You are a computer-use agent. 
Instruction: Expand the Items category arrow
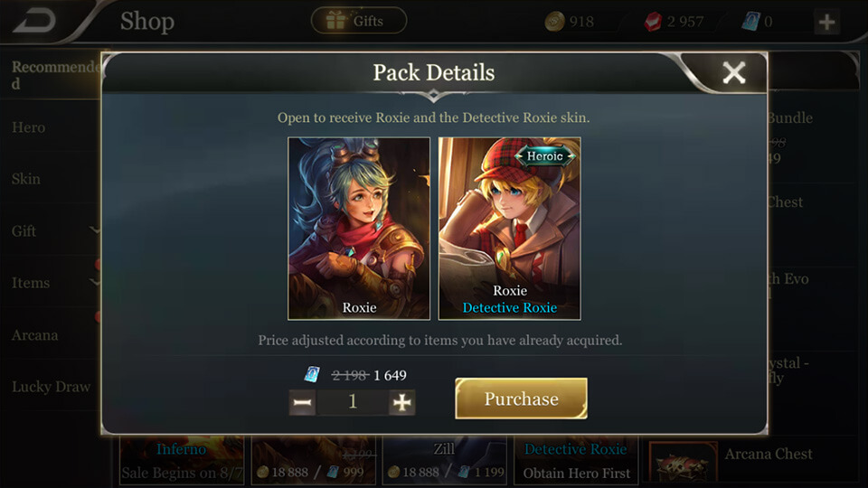point(95,282)
